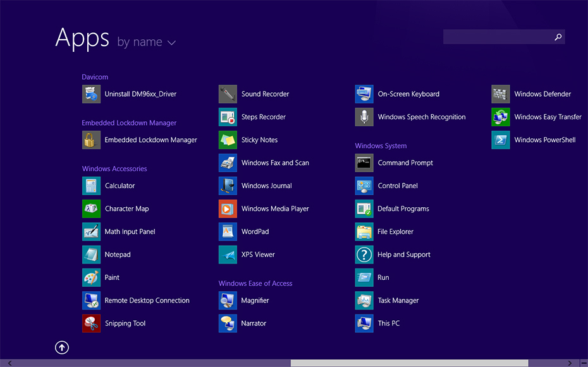
Task: Click the Sticky Notes icon
Action: pos(228,140)
